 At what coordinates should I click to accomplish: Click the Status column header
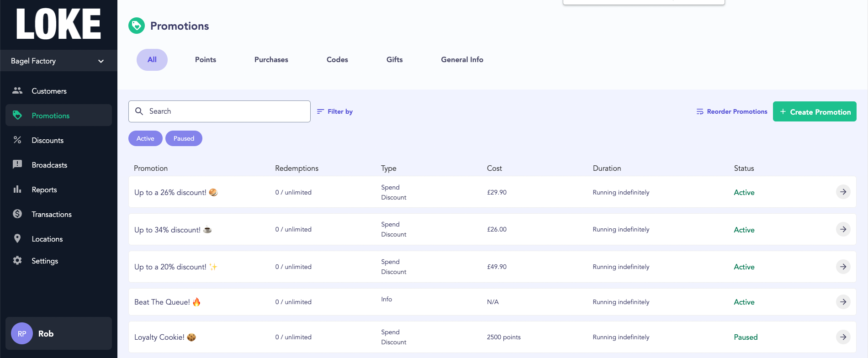pyautogui.click(x=744, y=168)
